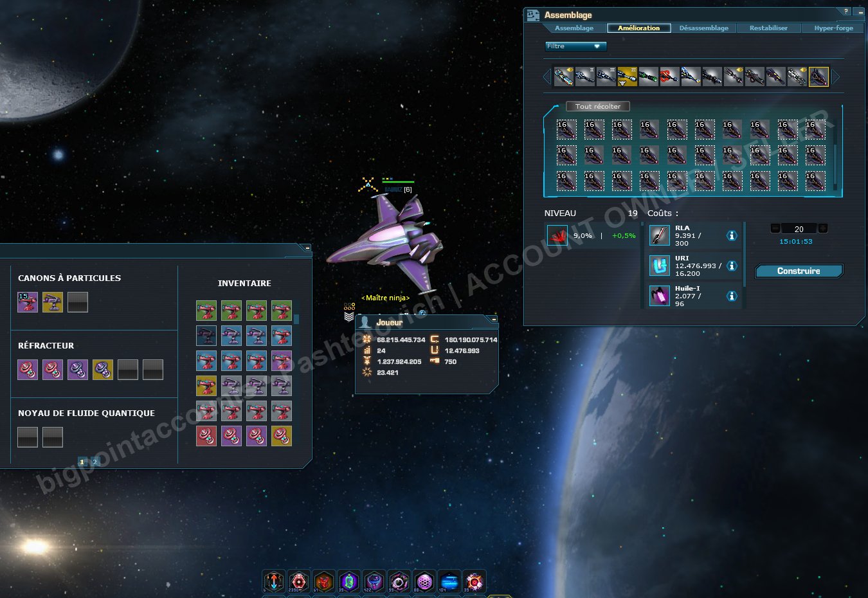868x598 pixels.
Task: Select the blue-and-yellow laser in carousel
Action: [x=691, y=77]
